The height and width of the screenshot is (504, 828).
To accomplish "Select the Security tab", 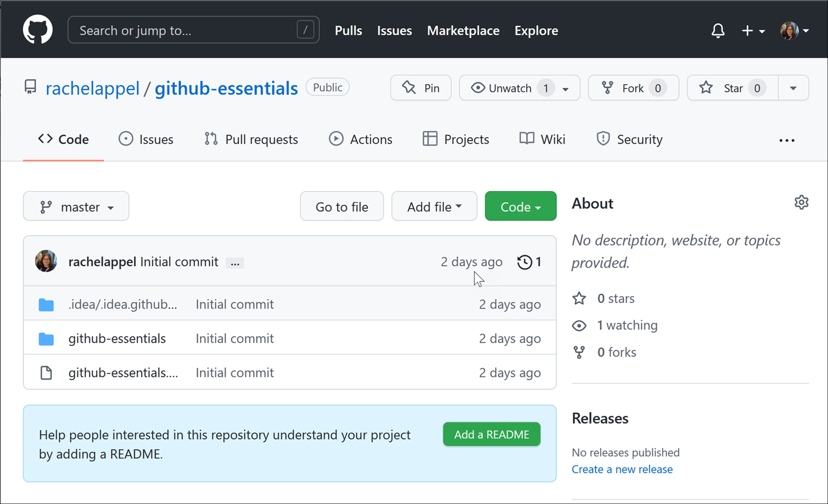I will point(629,140).
